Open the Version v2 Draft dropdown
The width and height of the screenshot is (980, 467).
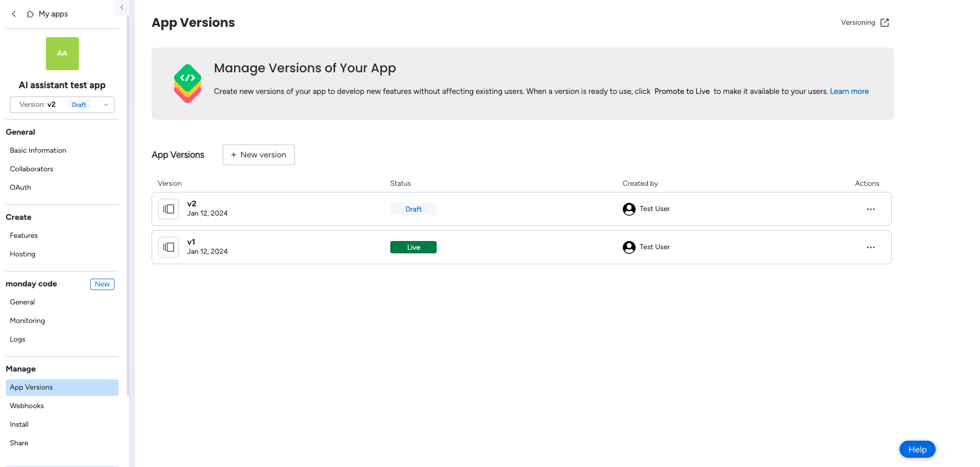tap(62, 104)
